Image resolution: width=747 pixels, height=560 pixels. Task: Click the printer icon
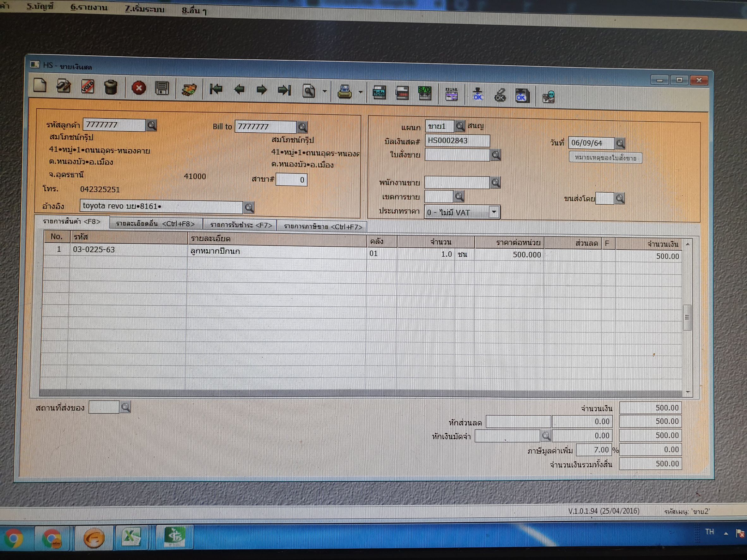coord(344,92)
